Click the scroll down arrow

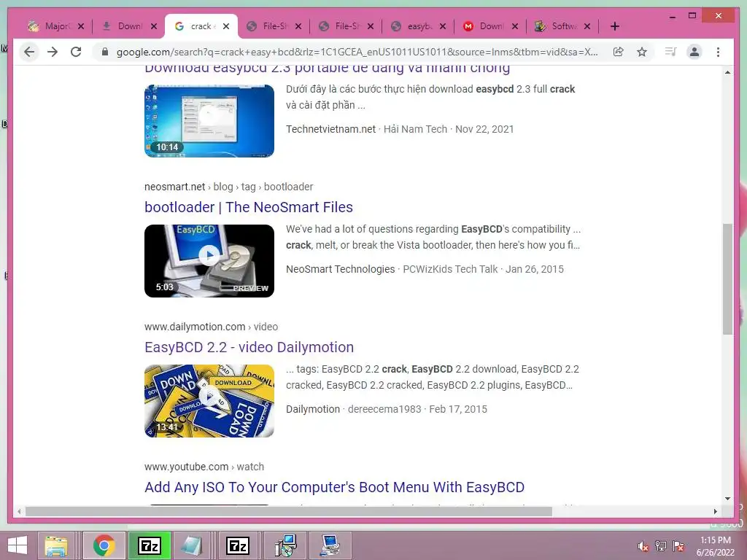point(727,499)
